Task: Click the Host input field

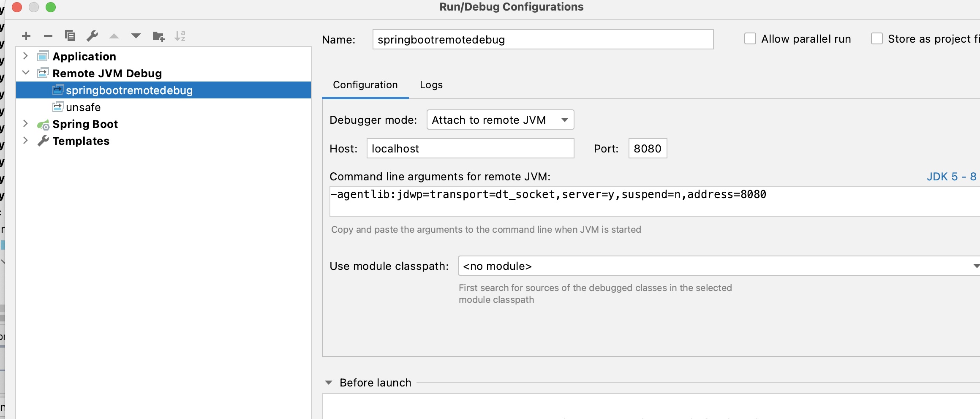Action: click(x=470, y=149)
